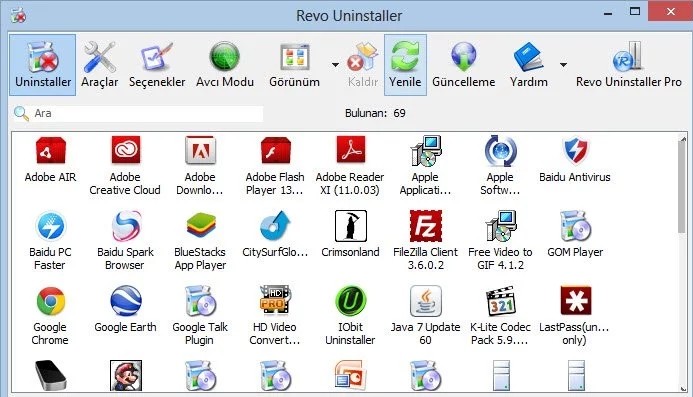Expand the Yardım dropdown arrow

(x=563, y=65)
